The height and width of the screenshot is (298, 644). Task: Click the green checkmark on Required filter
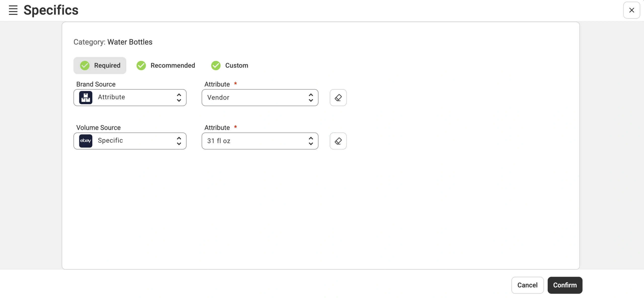point(85,65)
